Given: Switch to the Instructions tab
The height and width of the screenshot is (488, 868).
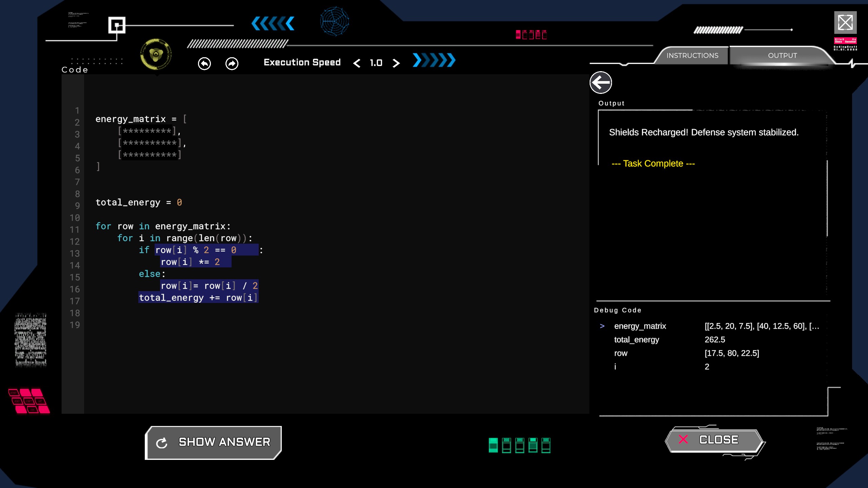Looking at the screenshot, I should 692,56.
